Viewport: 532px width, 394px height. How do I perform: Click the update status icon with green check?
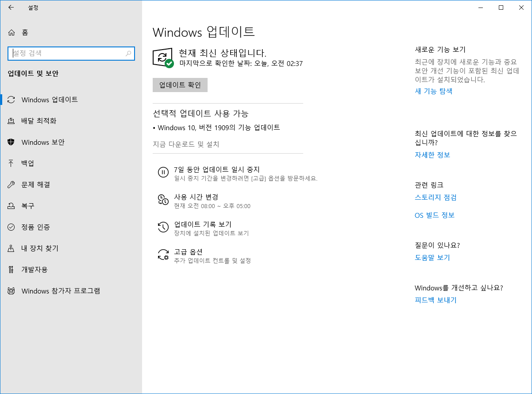tap(163, 58)
